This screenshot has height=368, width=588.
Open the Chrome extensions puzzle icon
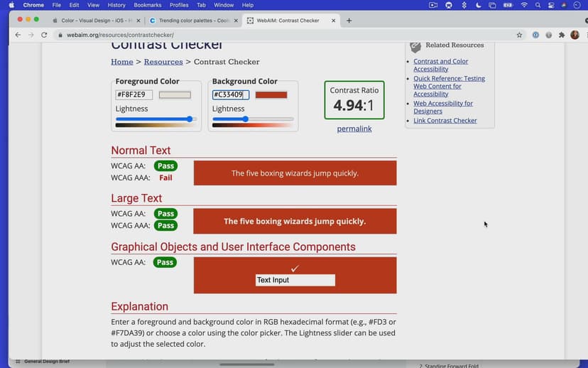pos(562,35)
